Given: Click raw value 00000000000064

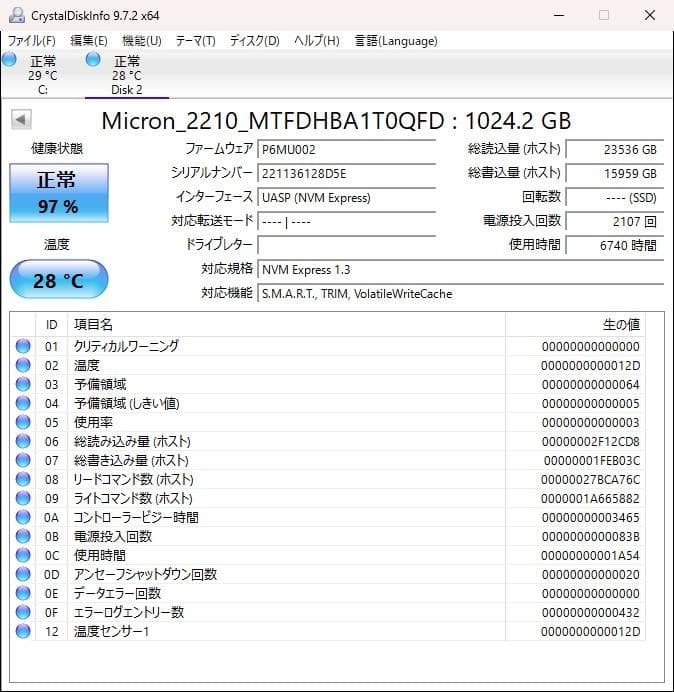Looking at the screenshot, I should pos(591,385).
